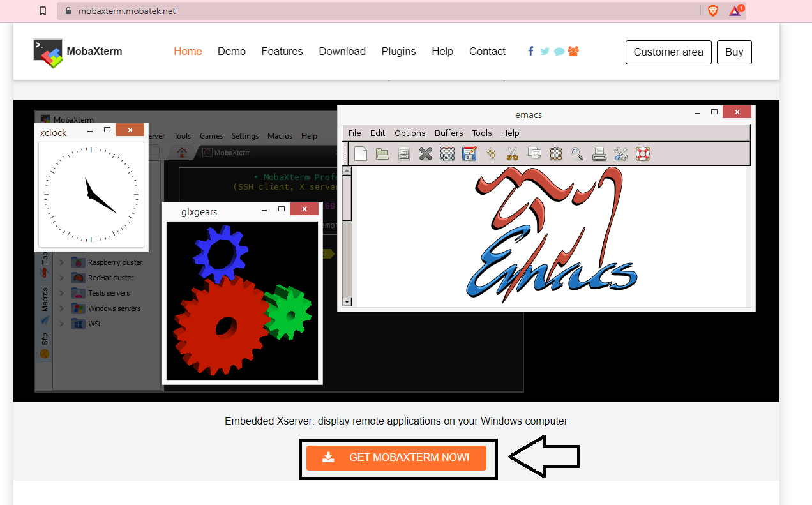Open a file via the emacs folder icon
812x505 pixels.
382,153
